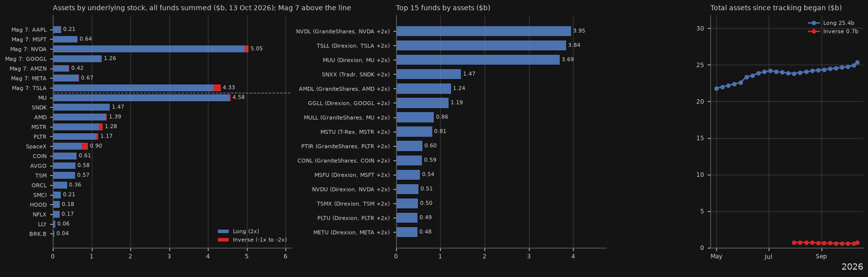Click the 0.90 value beside the SpaceX bar
This screenshot has height=277, width=868.
(96, 146)
